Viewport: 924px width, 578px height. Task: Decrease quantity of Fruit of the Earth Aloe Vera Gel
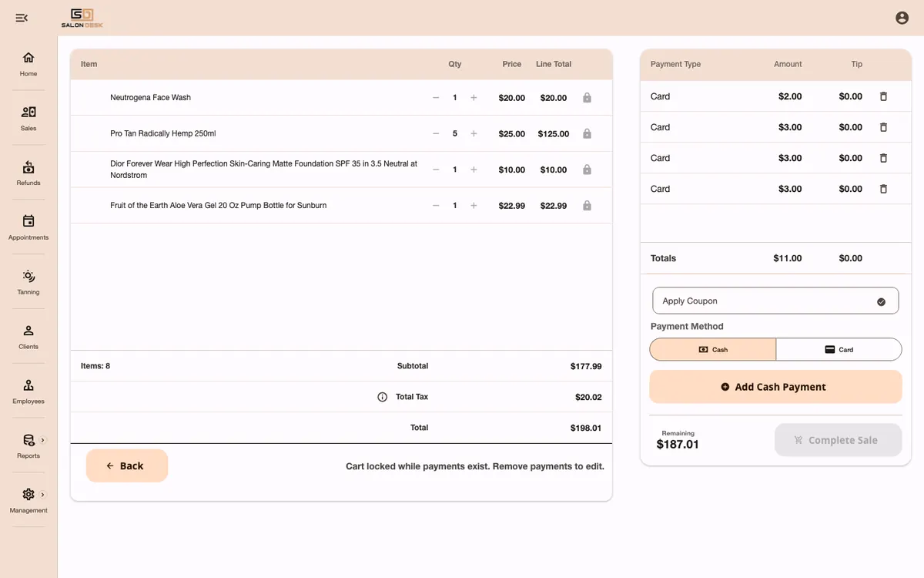[x=436, y=206]
